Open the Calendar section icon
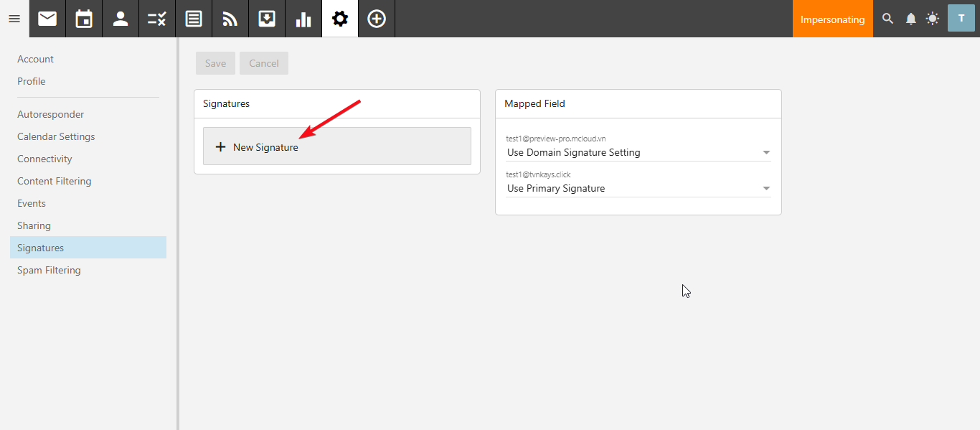 pos(84,19)
